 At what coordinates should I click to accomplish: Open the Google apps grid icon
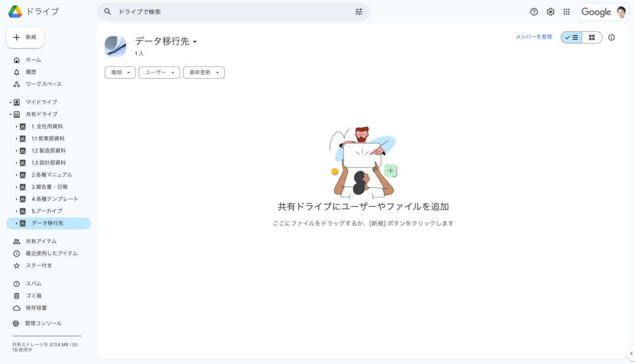(x=567, y=12)
